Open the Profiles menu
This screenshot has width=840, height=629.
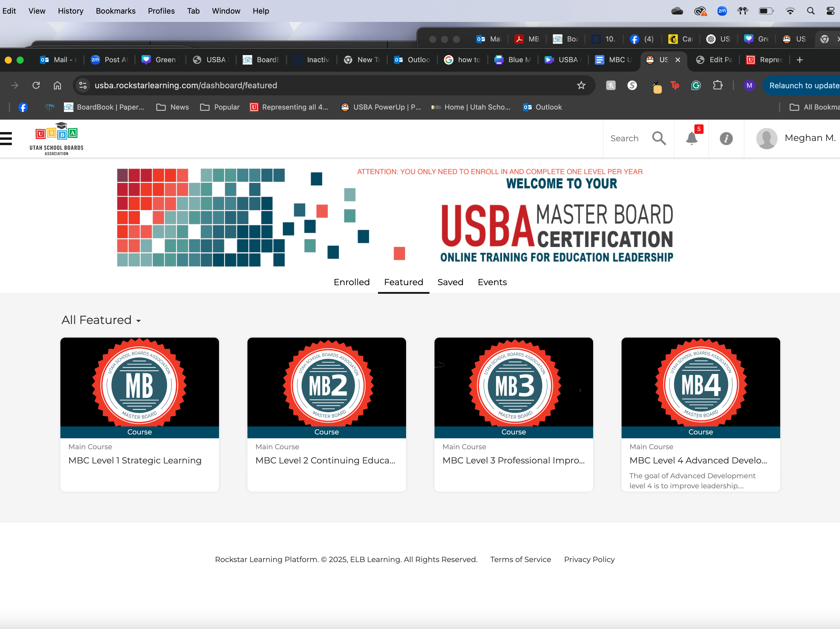[x=161, y=11]
